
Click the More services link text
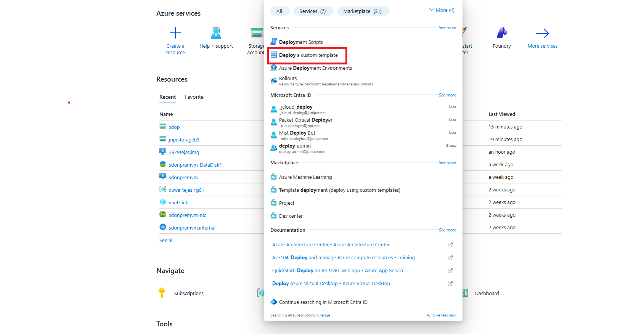543,46
